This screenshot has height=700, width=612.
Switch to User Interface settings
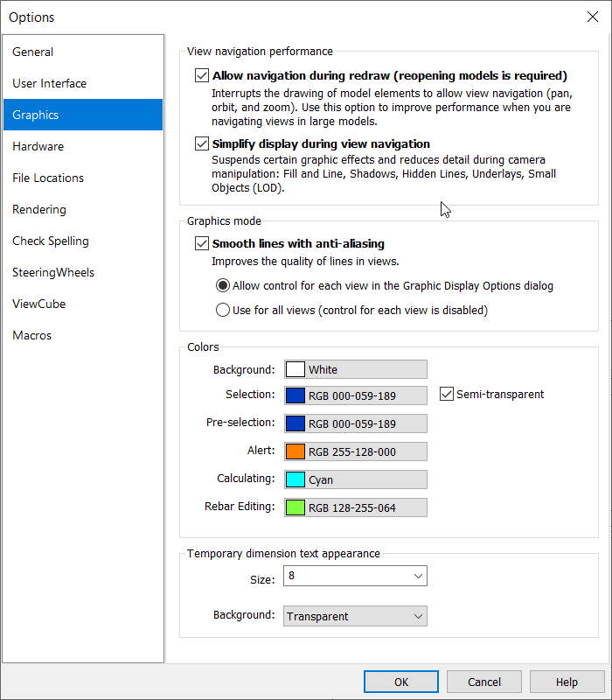[x=83, y=83]
